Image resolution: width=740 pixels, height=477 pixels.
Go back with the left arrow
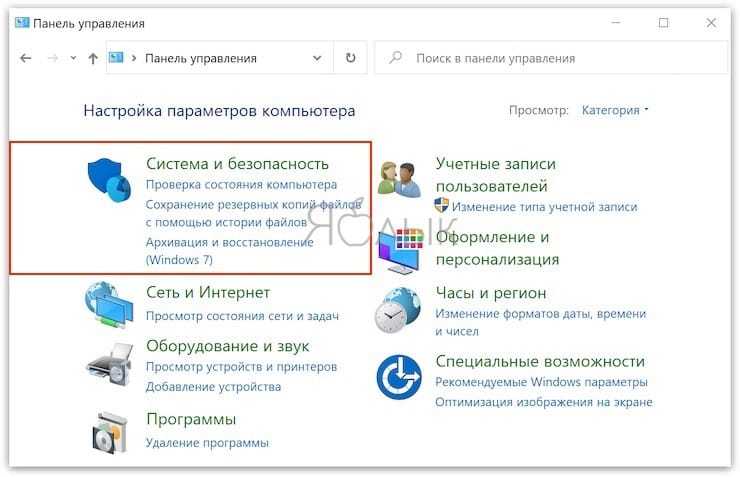click(25, 58)
